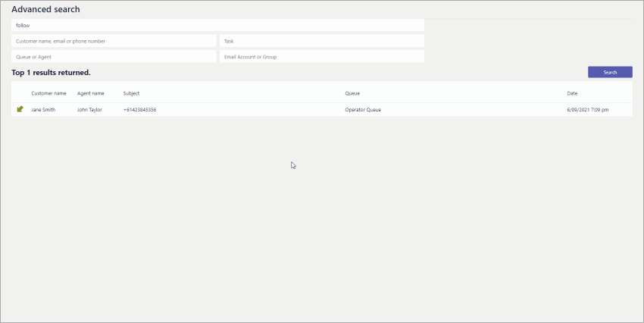This screenshot has width=644, height=323.
Task: Click into the Queue or Agent field
Action: point(114,57)
